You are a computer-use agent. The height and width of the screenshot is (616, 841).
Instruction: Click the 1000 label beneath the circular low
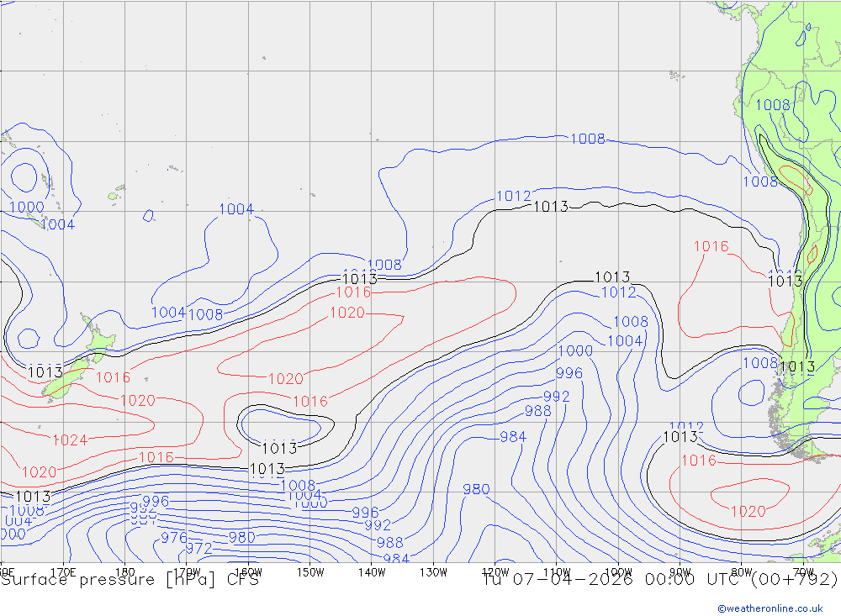(x=27, y=207)
